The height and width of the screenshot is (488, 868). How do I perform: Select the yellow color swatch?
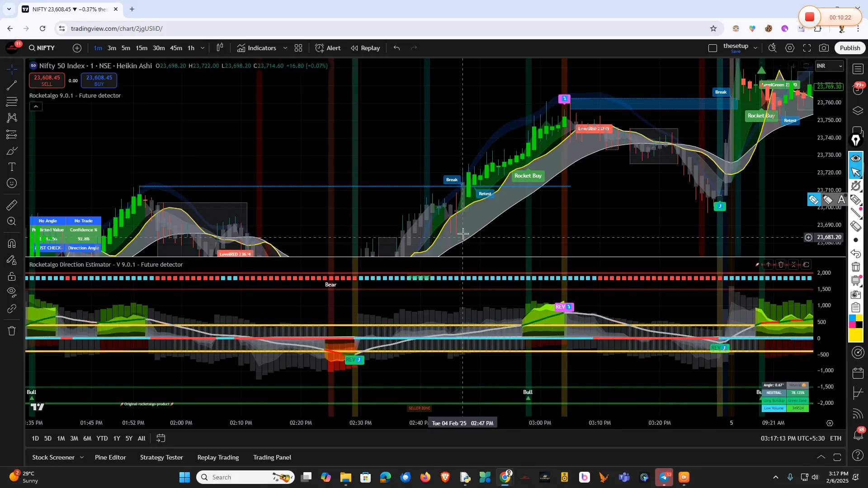point(856,335)
